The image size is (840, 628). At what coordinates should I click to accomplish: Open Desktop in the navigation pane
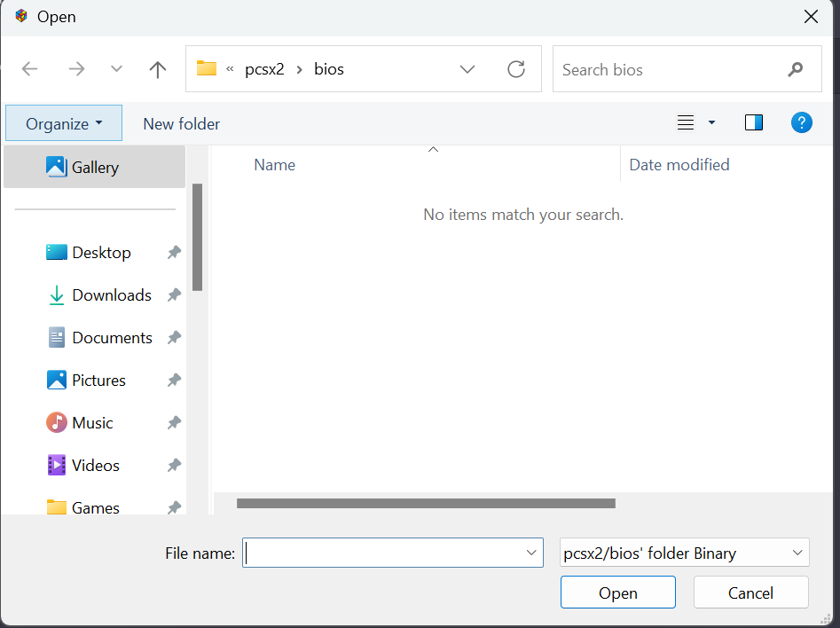tap(101, 253)
